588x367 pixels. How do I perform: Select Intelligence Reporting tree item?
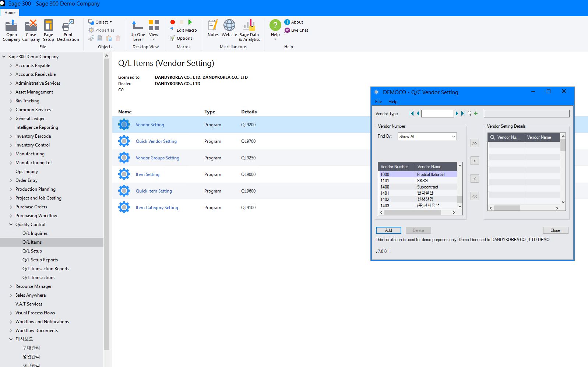(37, 127)
